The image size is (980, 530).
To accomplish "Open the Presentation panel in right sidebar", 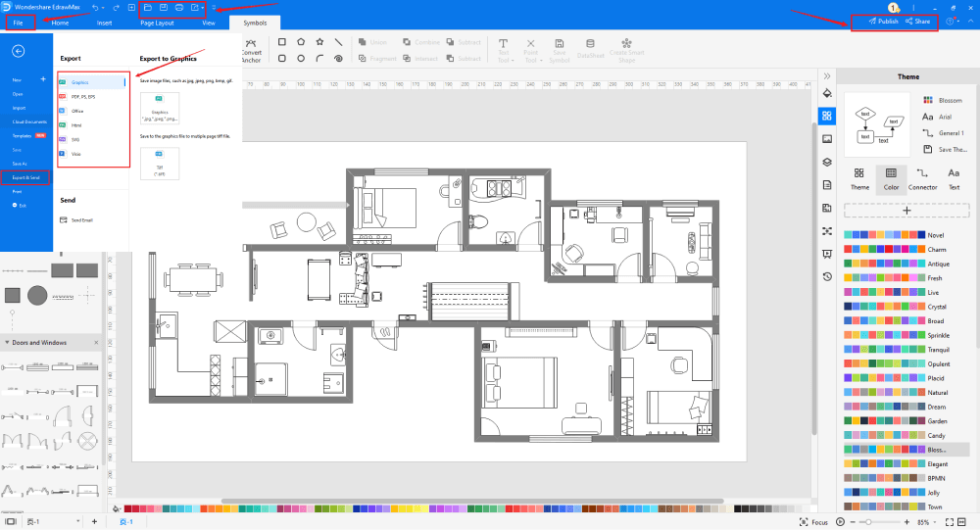I will pyautogui.click(x=827, y=254).
